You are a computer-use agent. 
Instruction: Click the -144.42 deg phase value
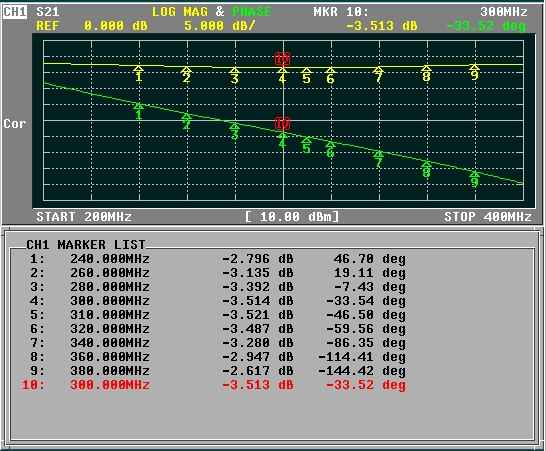click(362, 371)
